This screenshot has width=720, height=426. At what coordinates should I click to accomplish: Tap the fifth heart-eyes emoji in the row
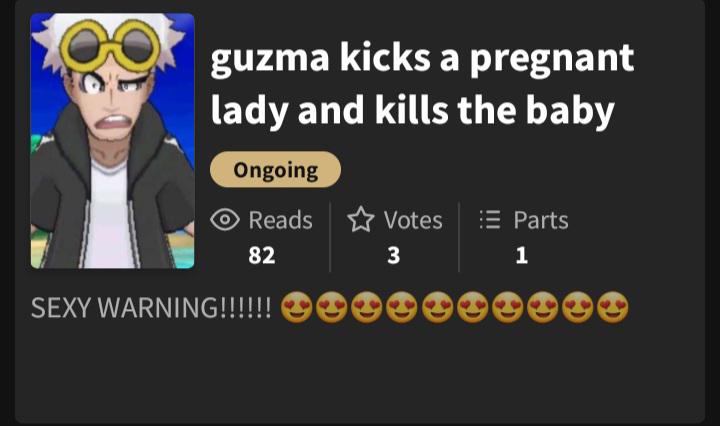click(437, 307)
